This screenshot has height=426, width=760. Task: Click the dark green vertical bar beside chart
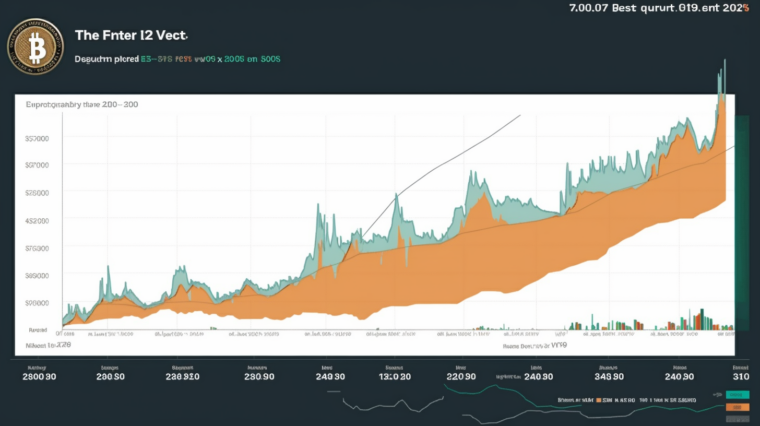tap(742, 220)
